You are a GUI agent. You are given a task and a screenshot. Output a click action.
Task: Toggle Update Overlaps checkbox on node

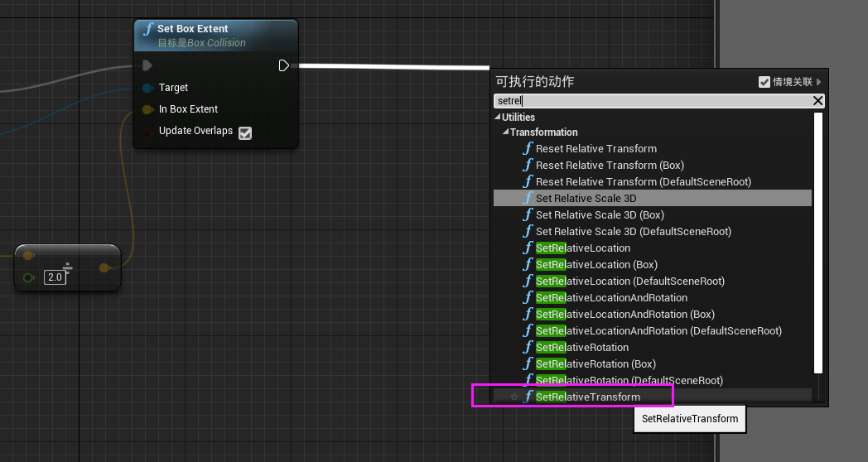click(x=244, y=132)
